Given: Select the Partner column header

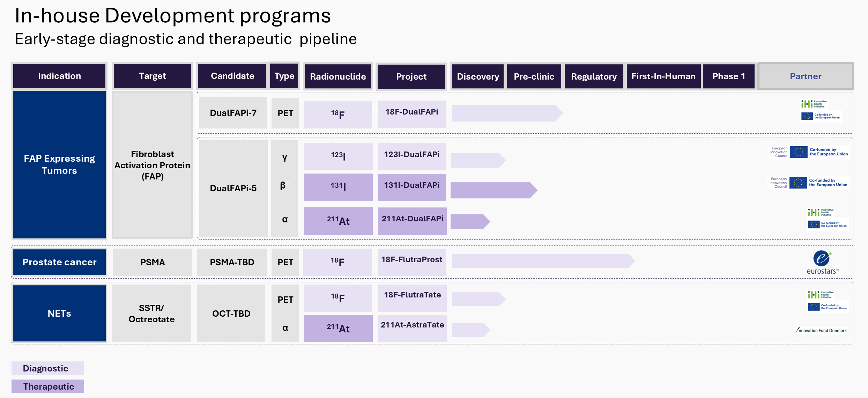Looking at the screenshot, I should click(x=805, y=76).
